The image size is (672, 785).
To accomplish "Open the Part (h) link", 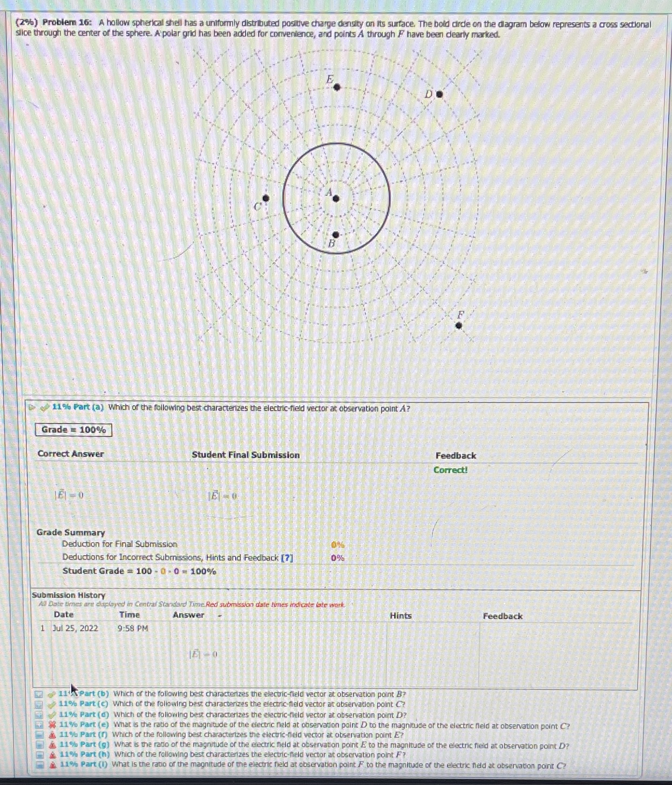I will [x=84, y=755].
